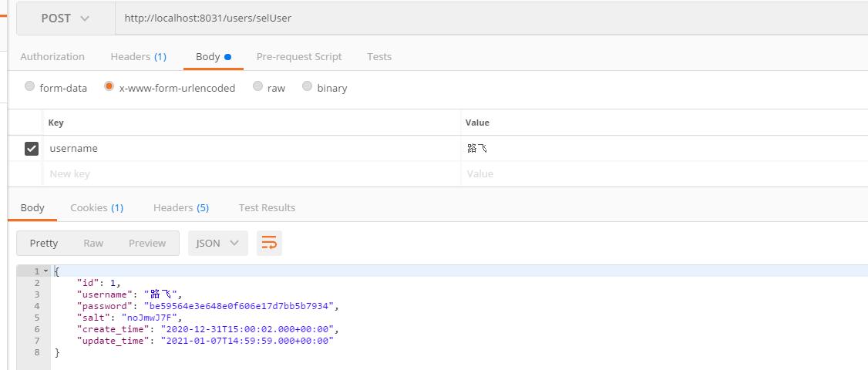This screenshot has width=868, height=370.
Task: Choose the raw body option
Action: (x=258, y=87)
